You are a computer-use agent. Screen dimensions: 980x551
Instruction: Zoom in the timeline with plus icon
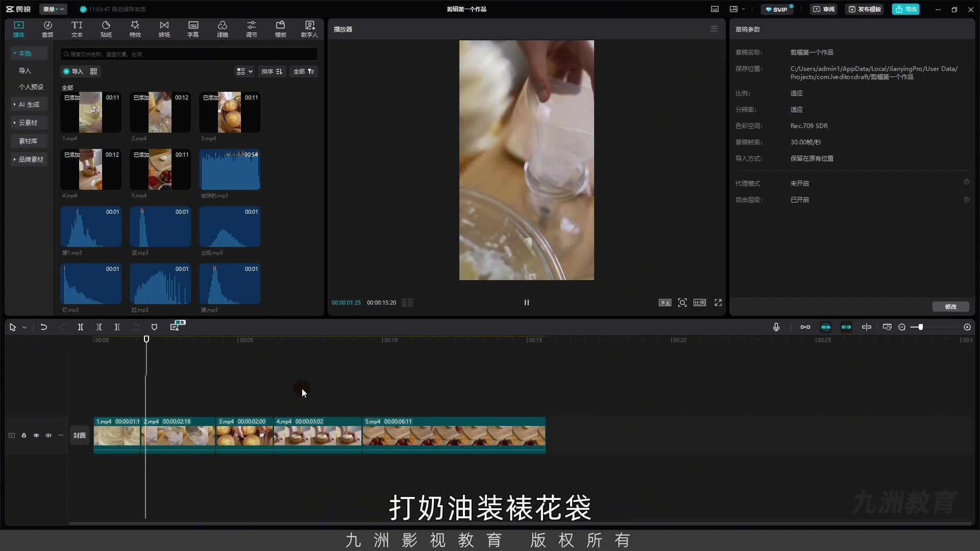point(967,327)
